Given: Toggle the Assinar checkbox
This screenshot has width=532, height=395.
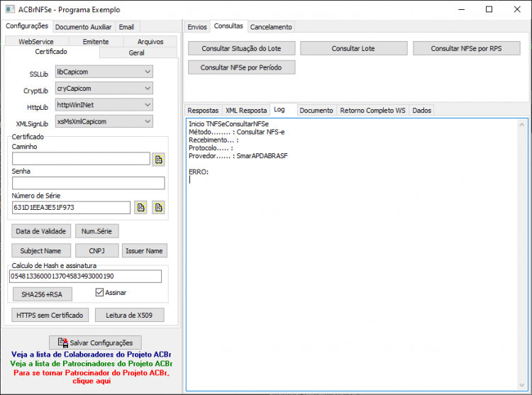Looking at the screenshot, I should 99,292.
